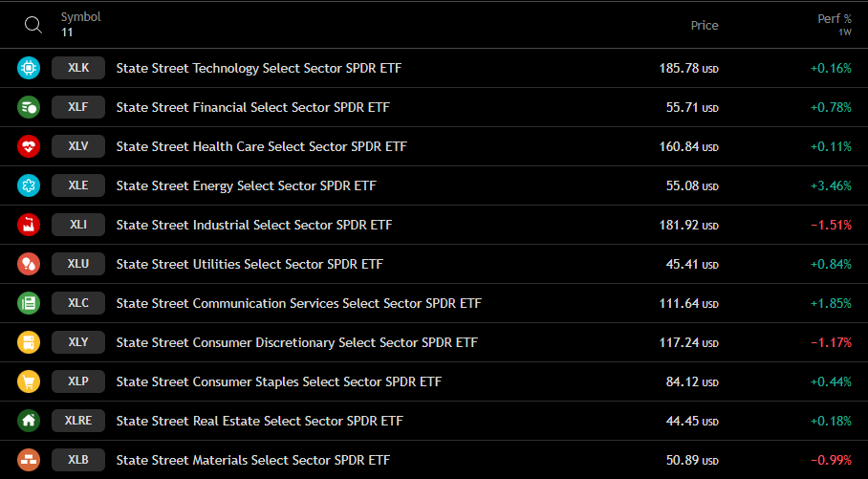Viewport: 868px width, 479px height.
Task: Click the XLC communication services icon
Action: pos(29,303)
